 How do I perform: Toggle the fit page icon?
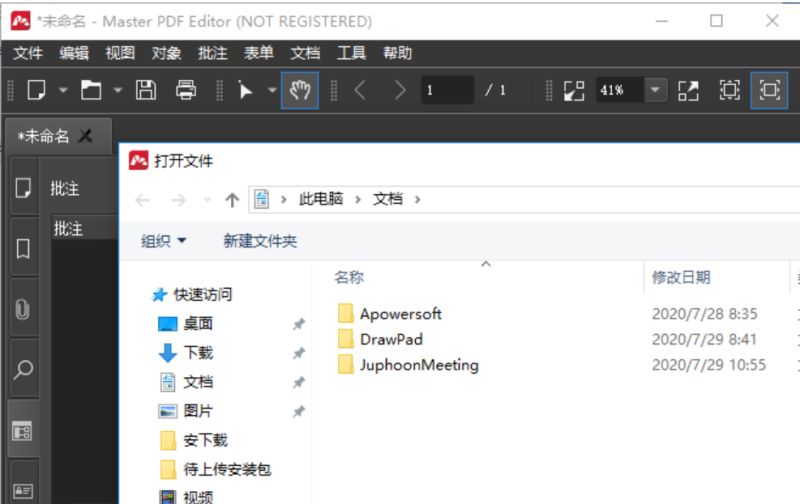[x=769, y=90]
